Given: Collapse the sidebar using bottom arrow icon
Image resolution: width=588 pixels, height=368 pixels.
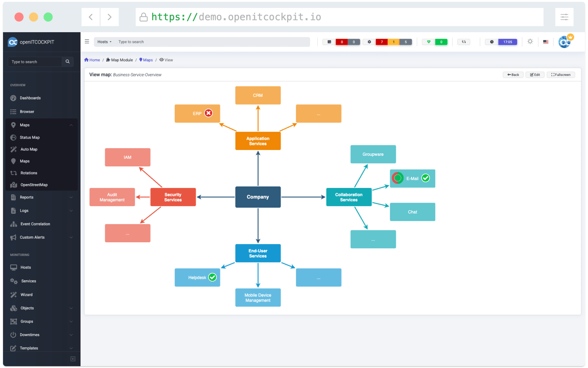Looking at the screenshot, I should pyautogui.click(x=73, y=359).
